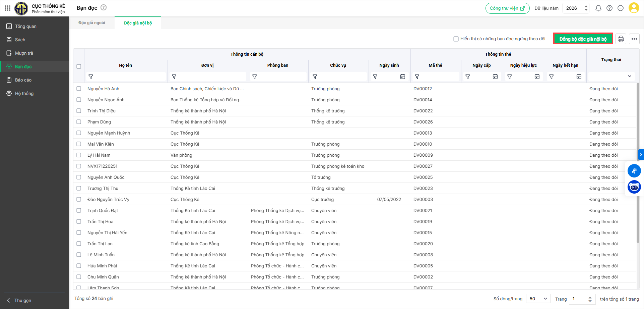Open the three-dots more options button
The height and width of the screenshot is (309, 644).
point(634,39)
